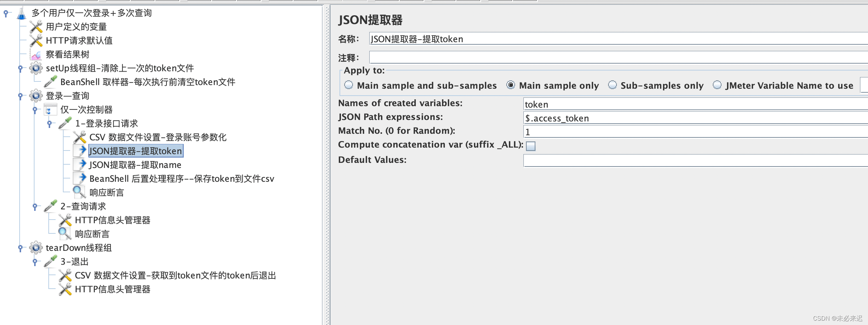Select 用户定义的变量 tree item
Image resolution: width=868 pixels, height=325 pixels.
[76, 27]
